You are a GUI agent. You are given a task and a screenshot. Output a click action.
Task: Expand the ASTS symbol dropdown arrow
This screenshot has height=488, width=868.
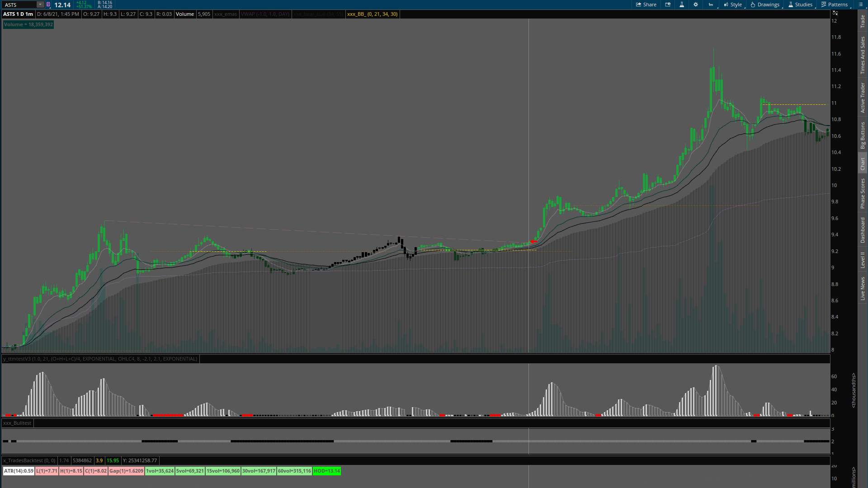(x=40, y=5)
